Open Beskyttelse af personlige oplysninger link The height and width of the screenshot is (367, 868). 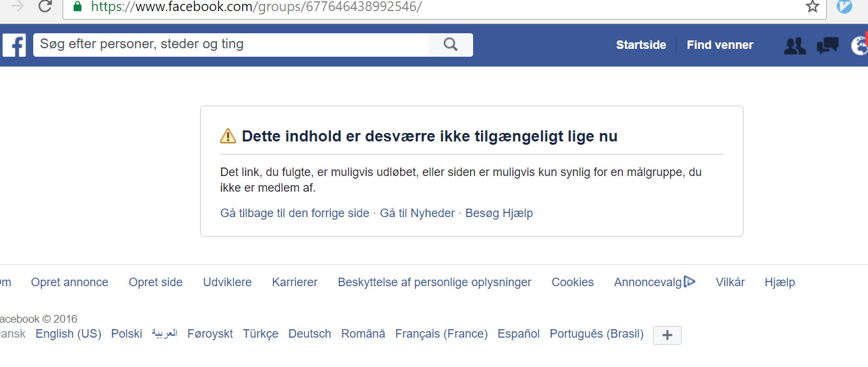pos(435,282)
